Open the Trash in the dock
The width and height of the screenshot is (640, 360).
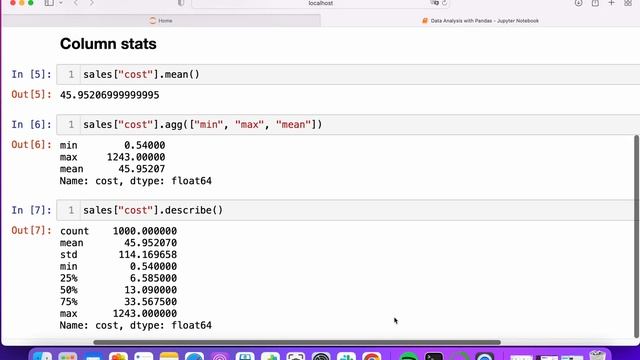point(597,356)
